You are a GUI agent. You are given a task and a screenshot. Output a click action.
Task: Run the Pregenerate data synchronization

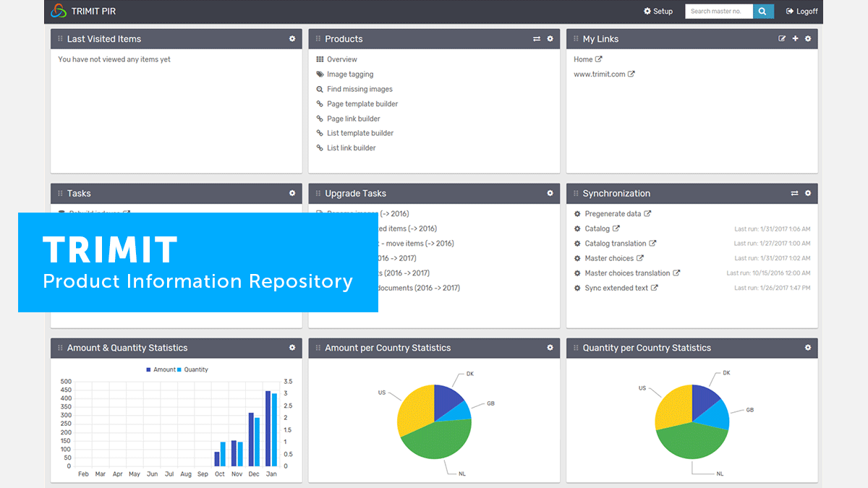613,214
